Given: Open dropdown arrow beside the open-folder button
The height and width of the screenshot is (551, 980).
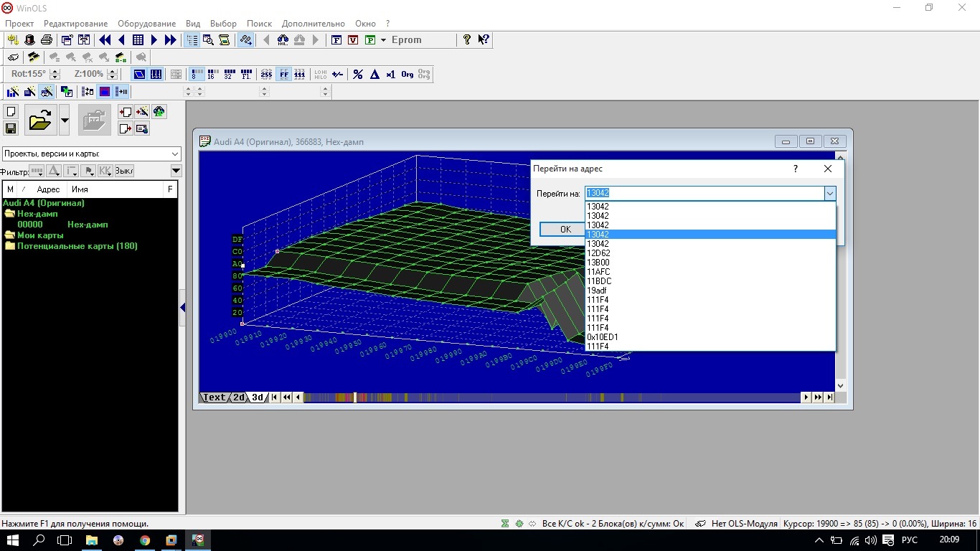Looking at the screenshot, I should [x=65, y=120].
